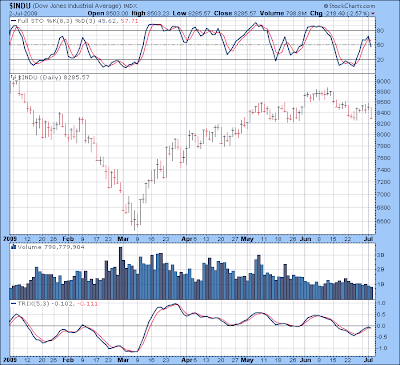Click the INDX exchange label
The image size is (400, 365).
click(131, 6)
